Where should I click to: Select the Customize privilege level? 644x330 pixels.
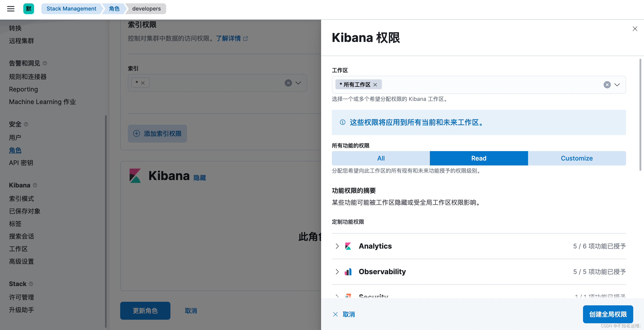(x=577, y=158)
